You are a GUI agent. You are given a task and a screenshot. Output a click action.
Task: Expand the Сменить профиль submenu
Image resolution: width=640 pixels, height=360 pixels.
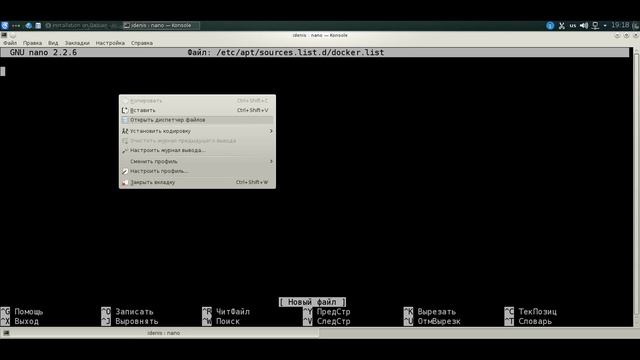(197, 161)
